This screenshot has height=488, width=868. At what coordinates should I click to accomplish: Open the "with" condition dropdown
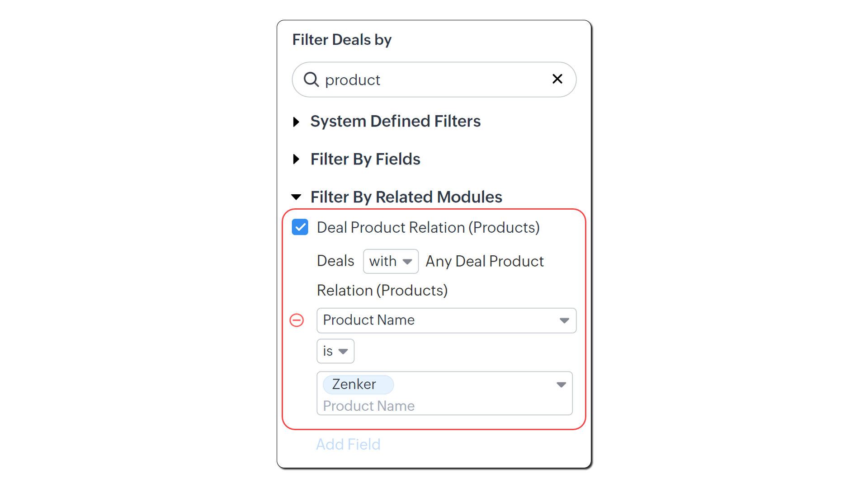[391, 261]
